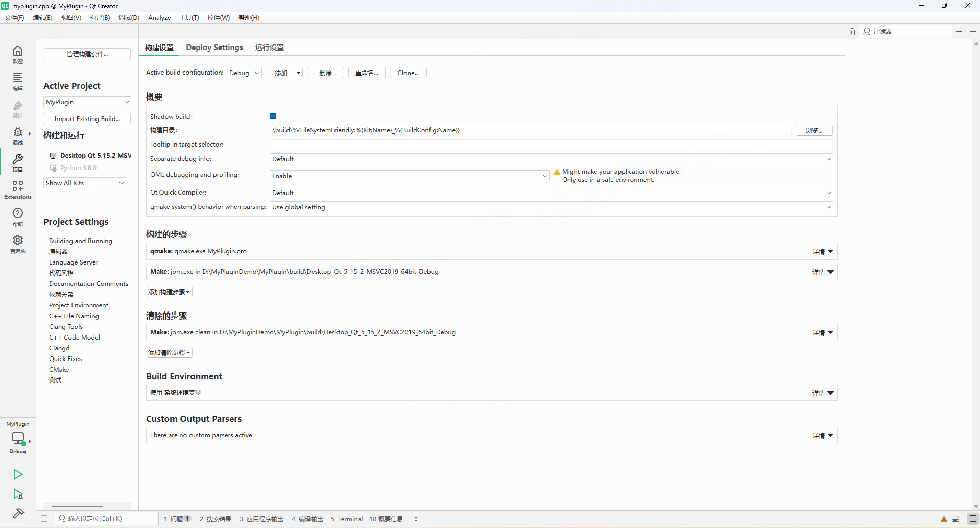Open the Show All Kits dropdown
This screenshot has height=528, width=980.
(x=85, y=183)
